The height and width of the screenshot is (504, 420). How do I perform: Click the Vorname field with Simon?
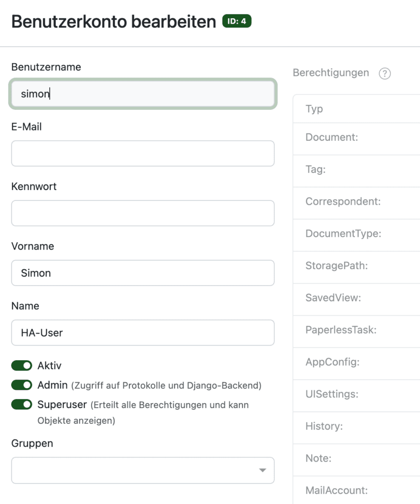point(143,273)
